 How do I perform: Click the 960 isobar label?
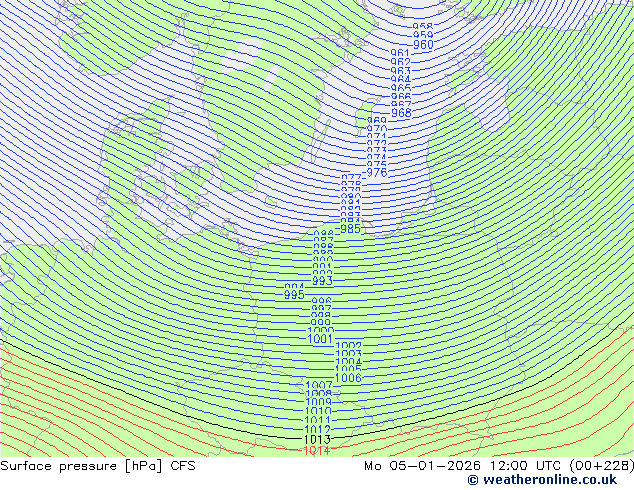(x=423, y=44)
